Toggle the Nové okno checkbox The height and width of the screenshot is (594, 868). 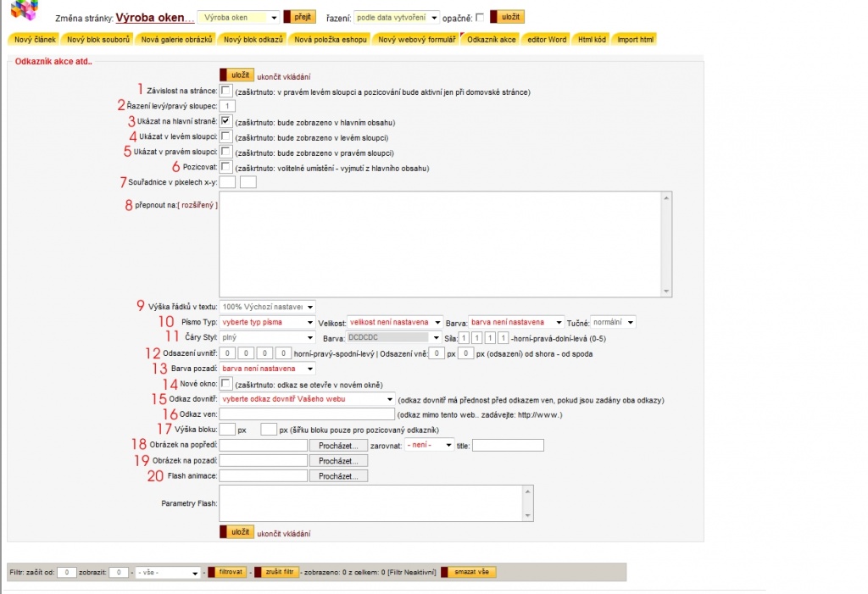[225, 383]
